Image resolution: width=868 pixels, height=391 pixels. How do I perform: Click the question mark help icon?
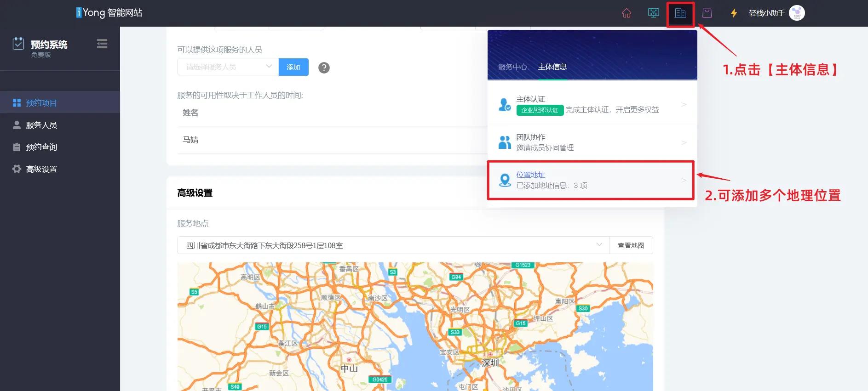(324, 68)
